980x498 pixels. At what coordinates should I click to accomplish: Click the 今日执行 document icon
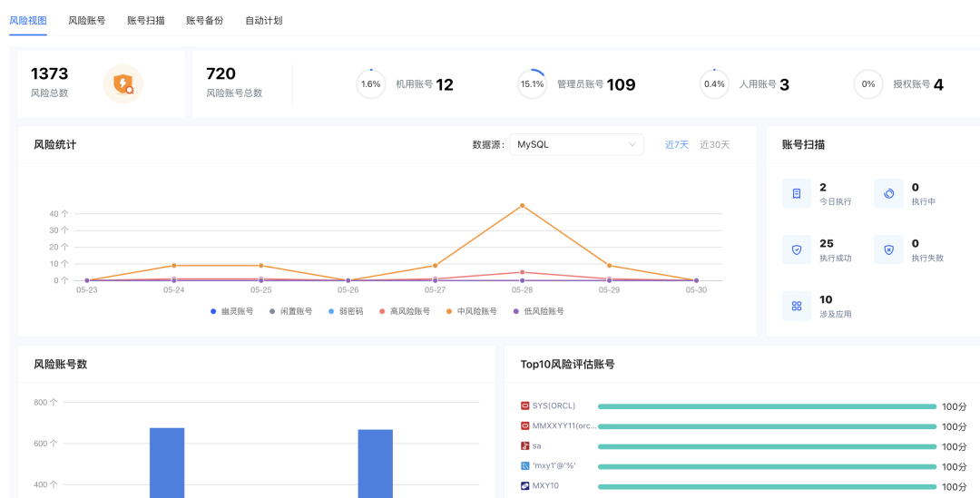click(x=797, y=194)
